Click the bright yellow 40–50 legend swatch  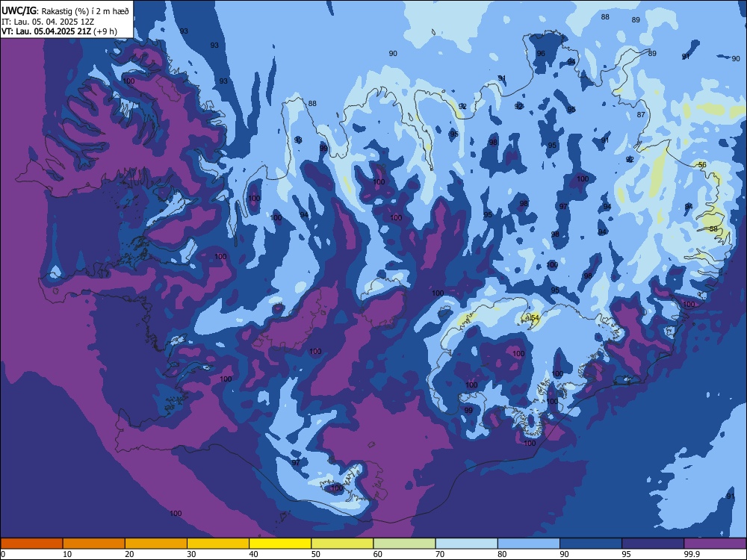pos(280,544)
